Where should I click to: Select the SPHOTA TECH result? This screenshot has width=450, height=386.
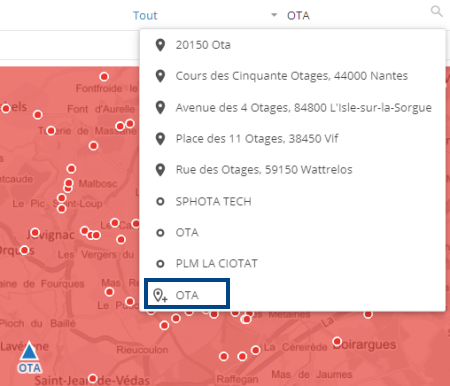tap(292, 201)
